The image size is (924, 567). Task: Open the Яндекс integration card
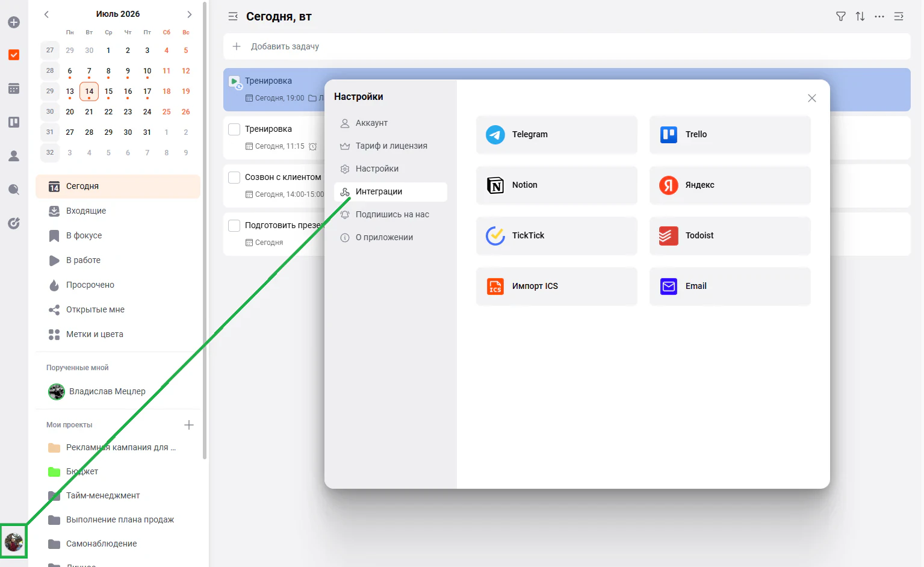coord(730,185)
